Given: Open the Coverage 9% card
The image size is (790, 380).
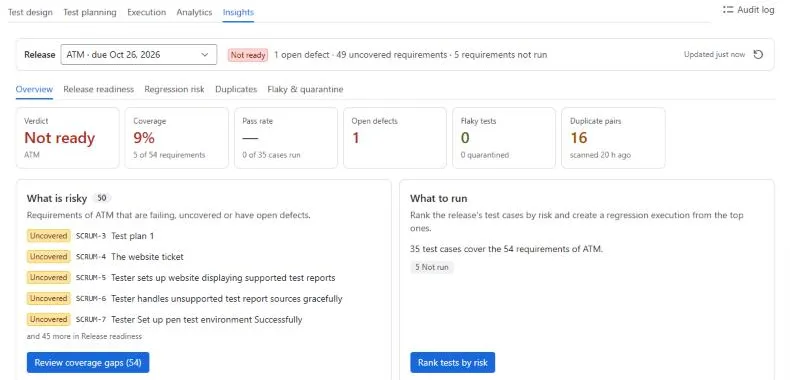Looking at the screenshot, I should click(177, 138).
